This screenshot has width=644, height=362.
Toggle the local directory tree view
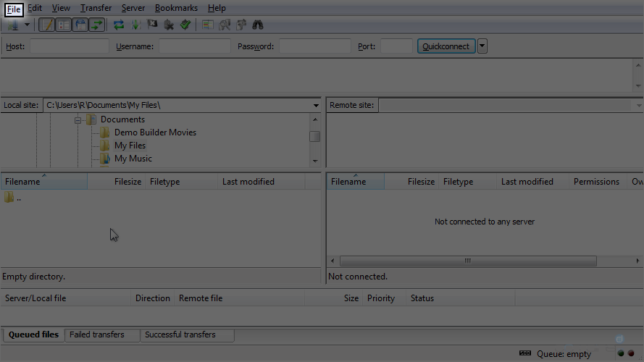64,25
